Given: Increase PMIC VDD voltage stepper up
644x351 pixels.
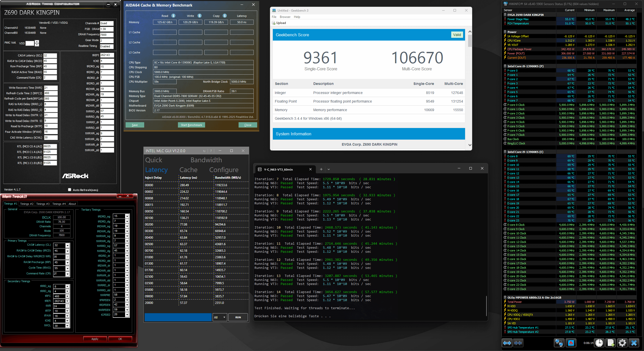Looking at the screenshot, I should pyautogui.click(x=37, y=41).
